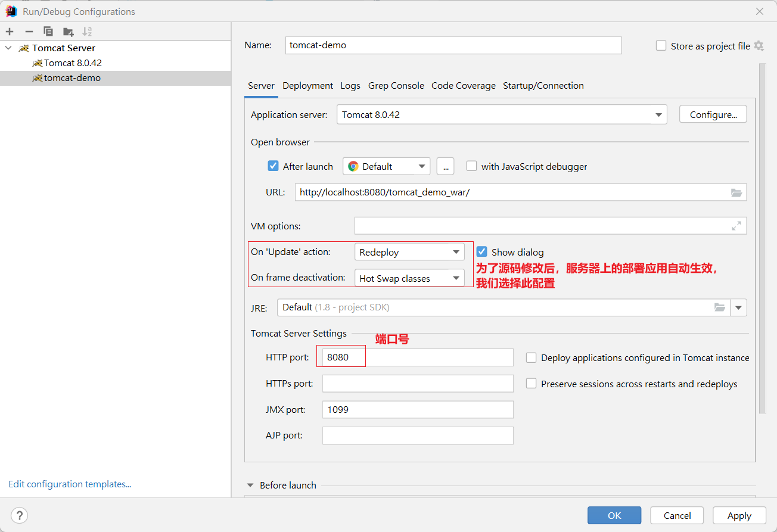Image resolution: width=777 pixels, height=532 pixels.
Task: Disable the Show dialog checkbox
Action: pyautogui.click(x=483, y=251)
